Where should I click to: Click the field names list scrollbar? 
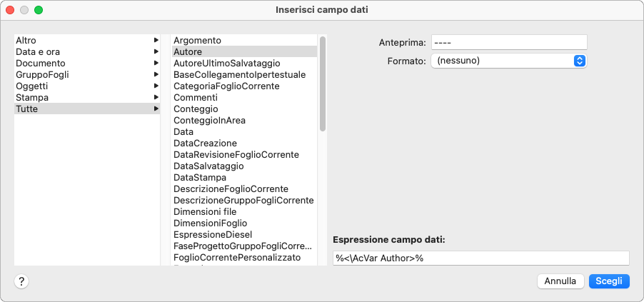(x=323, y=84)
